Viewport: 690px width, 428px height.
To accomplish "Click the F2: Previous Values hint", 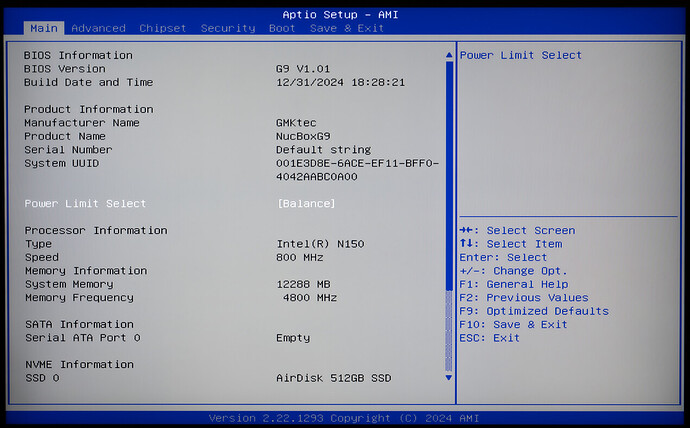I will (524, 298).
